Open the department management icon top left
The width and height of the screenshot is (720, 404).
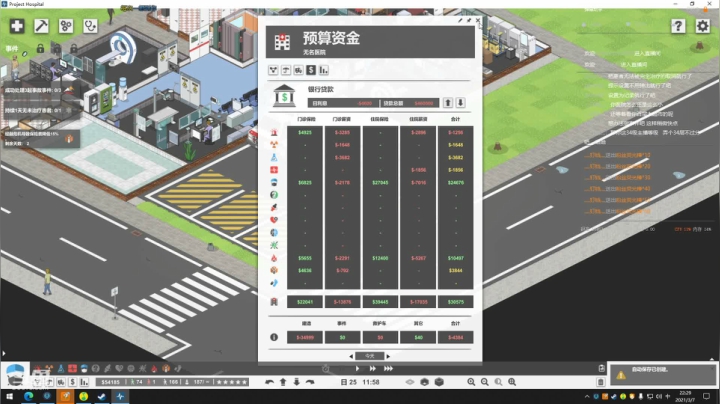66,26
